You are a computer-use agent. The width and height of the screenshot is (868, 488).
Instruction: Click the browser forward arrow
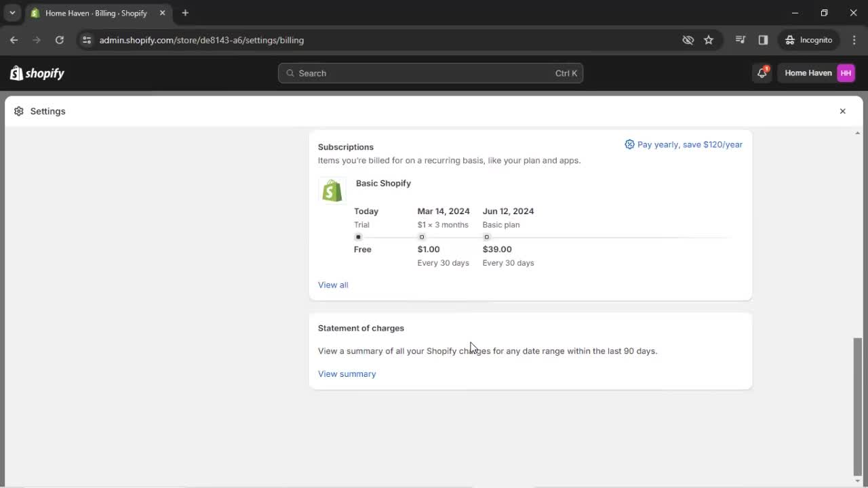tap(37, 40)
